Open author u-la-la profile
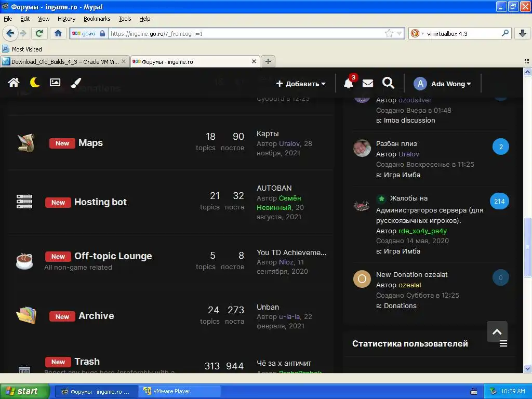The width and height of the screenshot is (532, 399). pos(289,316)
